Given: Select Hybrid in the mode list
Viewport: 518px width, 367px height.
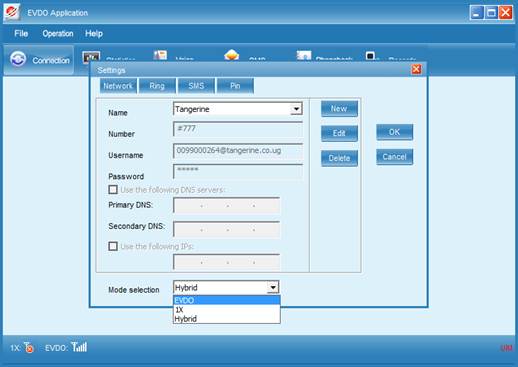Looking at the screenshot, I should click(x=227, y=319).
